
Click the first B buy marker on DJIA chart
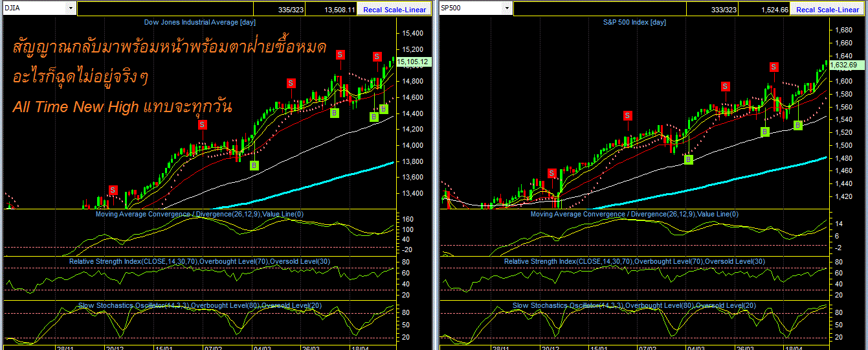[254, 165]
